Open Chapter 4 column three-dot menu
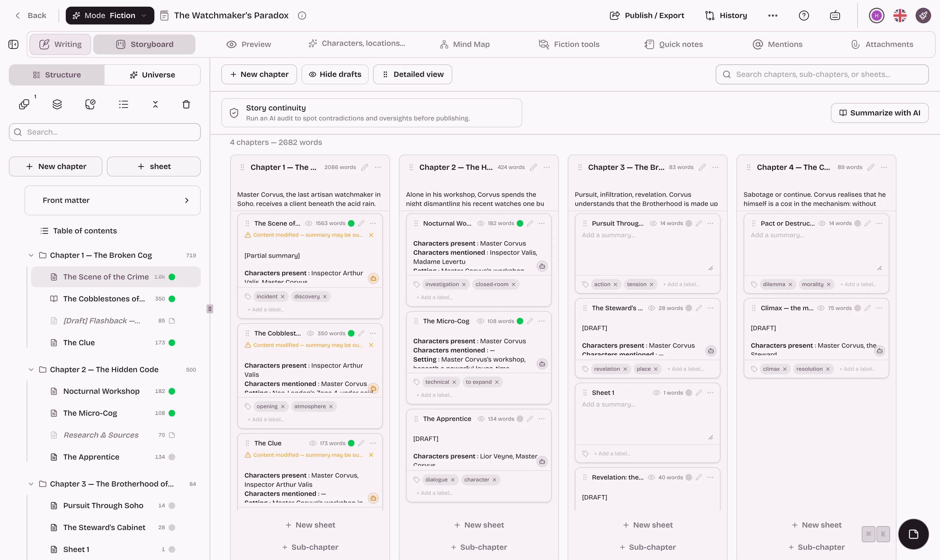This screenshot has height=560, width=940. pyautogui.click(x=884, y=167)
